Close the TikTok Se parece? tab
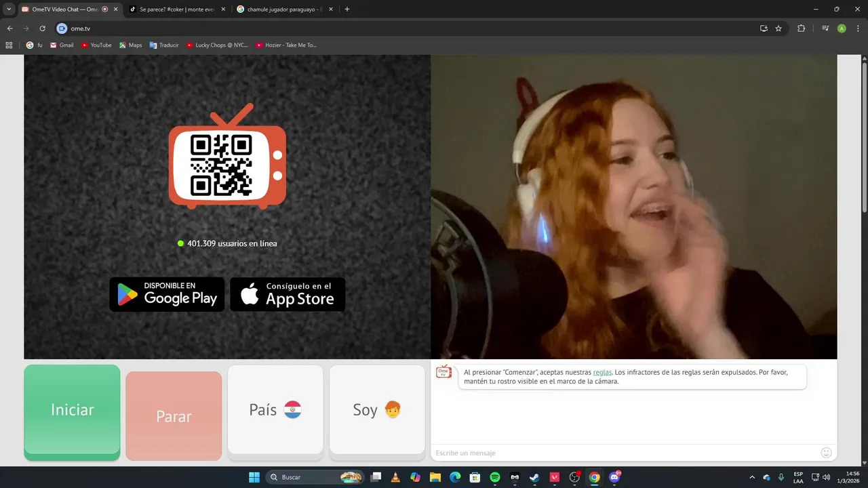Image resolution: width=868 pixels, height=488 pixels. [223, 9]
